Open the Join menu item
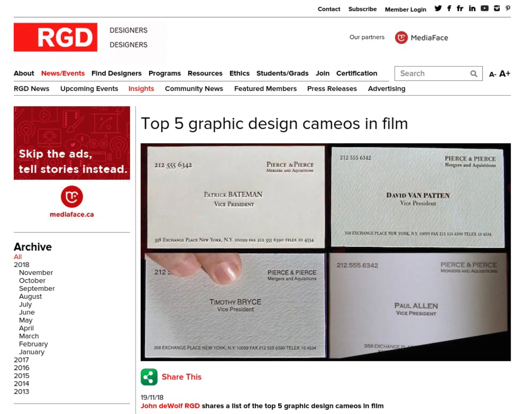This screenshot has height=414, width=532. (322, 73)
